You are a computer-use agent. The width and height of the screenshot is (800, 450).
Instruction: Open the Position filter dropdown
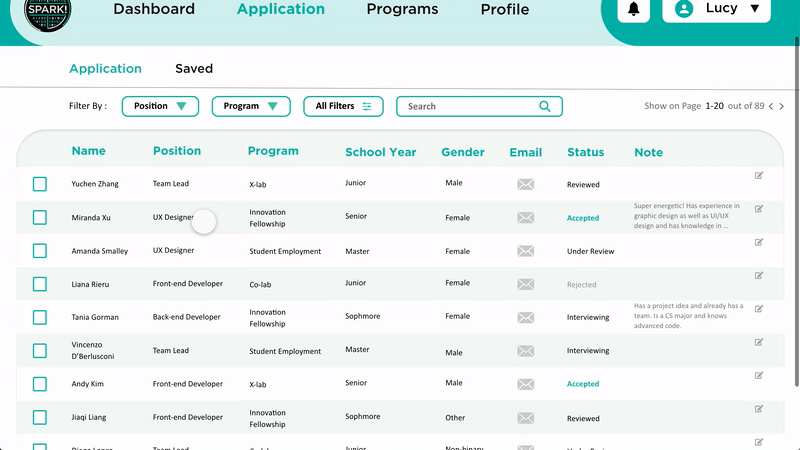click(x=160, y=106)
